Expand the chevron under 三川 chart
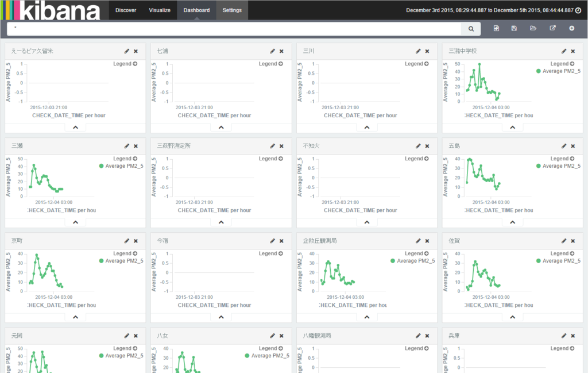 click(367, 128)
